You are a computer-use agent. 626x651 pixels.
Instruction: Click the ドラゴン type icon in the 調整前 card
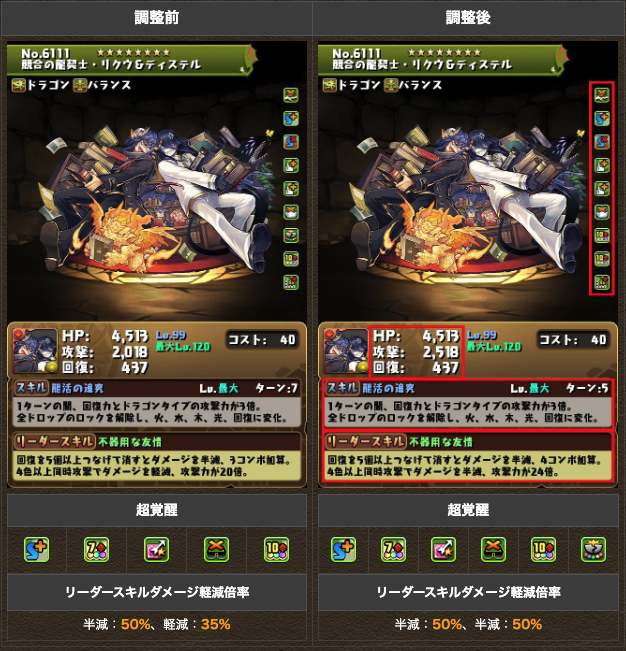tap(19, 85)
